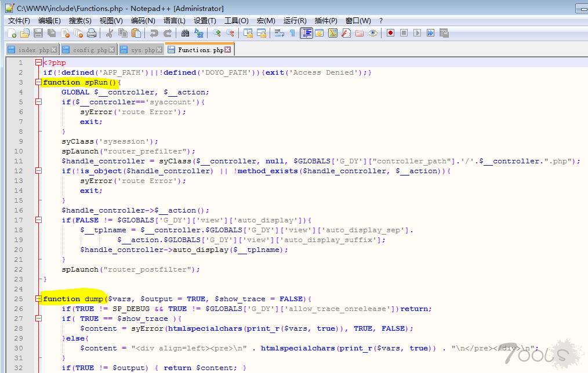Screen dimensions: 588x373
Task: Click line number 24 in the margin
Action: 19,289
